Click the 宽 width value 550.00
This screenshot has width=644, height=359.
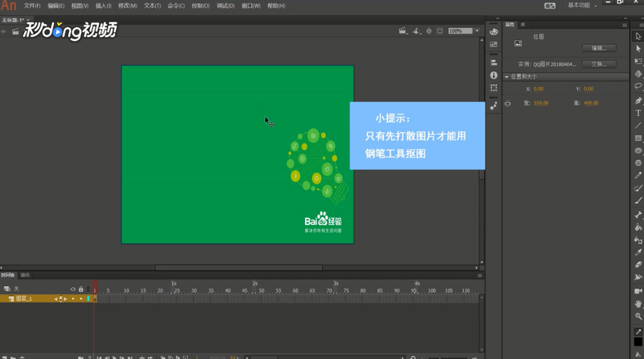tap(541, 103)
